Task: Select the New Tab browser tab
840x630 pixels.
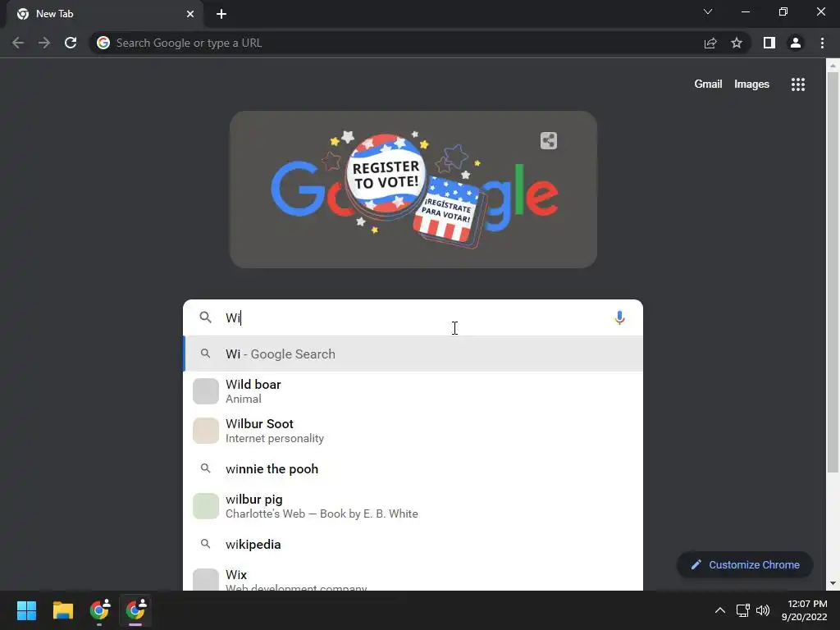Action: coord(104,14)
